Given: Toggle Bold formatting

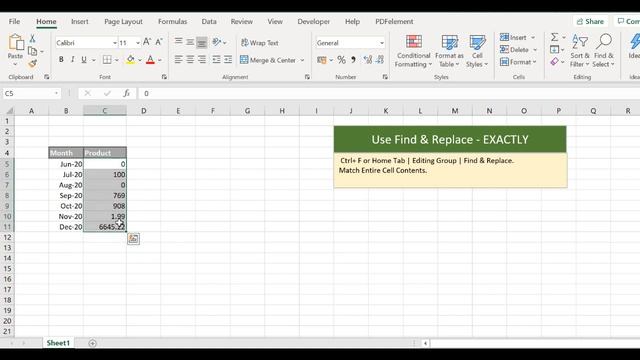Looking at the screenshot, I should coord(61,60).
